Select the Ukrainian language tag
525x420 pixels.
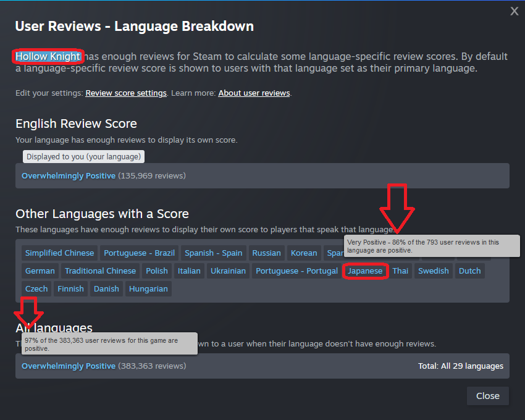click(228, 271)
